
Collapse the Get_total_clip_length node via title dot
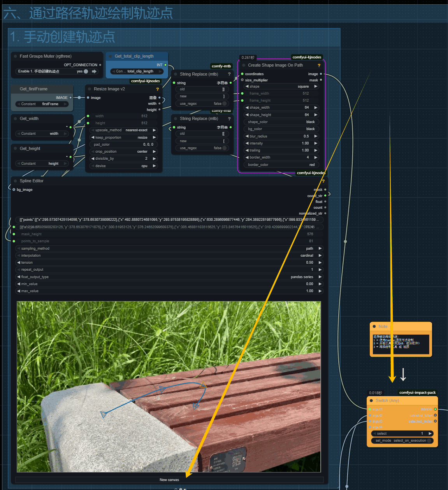(x=111, y=56)
